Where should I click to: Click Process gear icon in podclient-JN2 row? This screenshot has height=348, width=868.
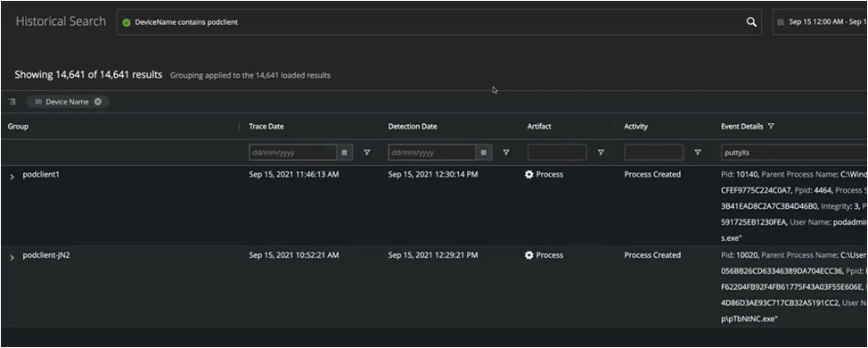tap(528, 255)
